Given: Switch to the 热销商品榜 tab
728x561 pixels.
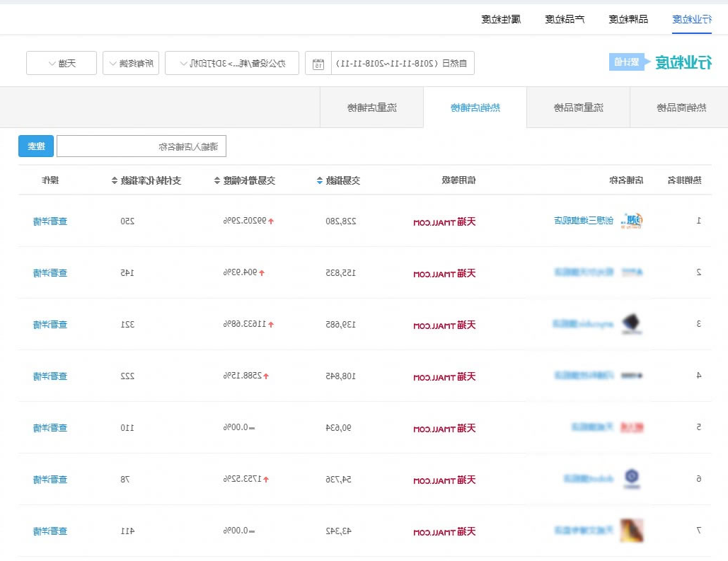Looking at the screenshot, I should point(682,107).
